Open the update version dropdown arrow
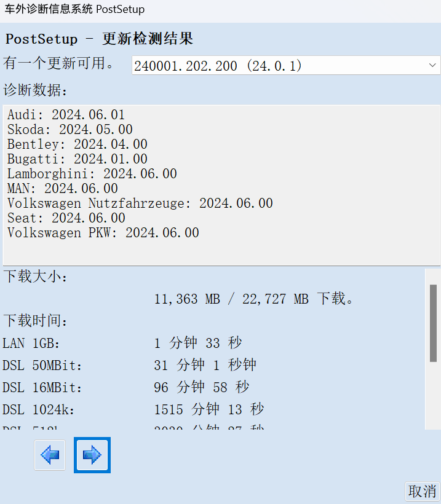Image resolution: width=441 pixels, height=504 pixels. coord(432,65)
